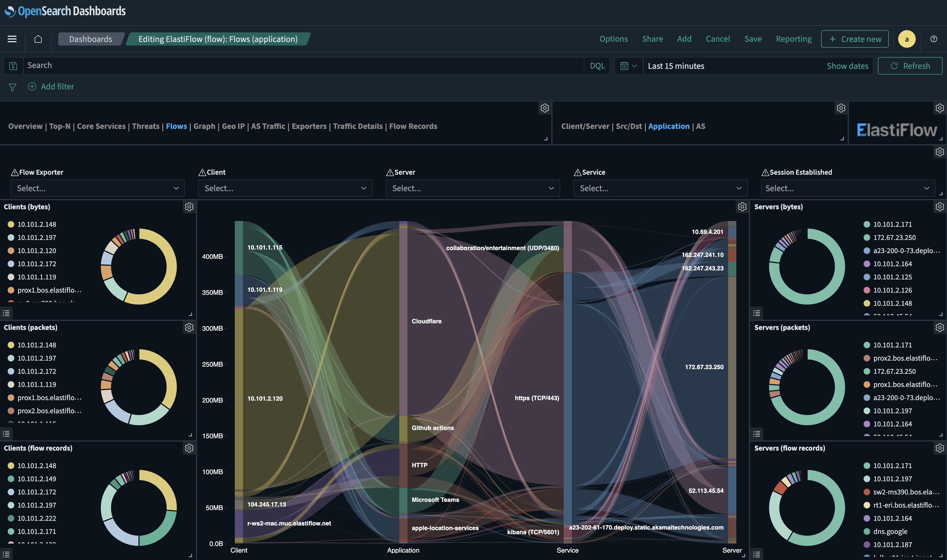
Task: Open the DQL query language switcher
Action: tap(597, 66)
